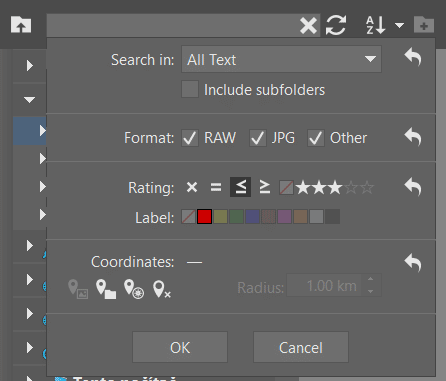Viewport: 446px width, 381px height.
Task: Collapse the expanded folder tree node
Action: (x=29, y=99)
